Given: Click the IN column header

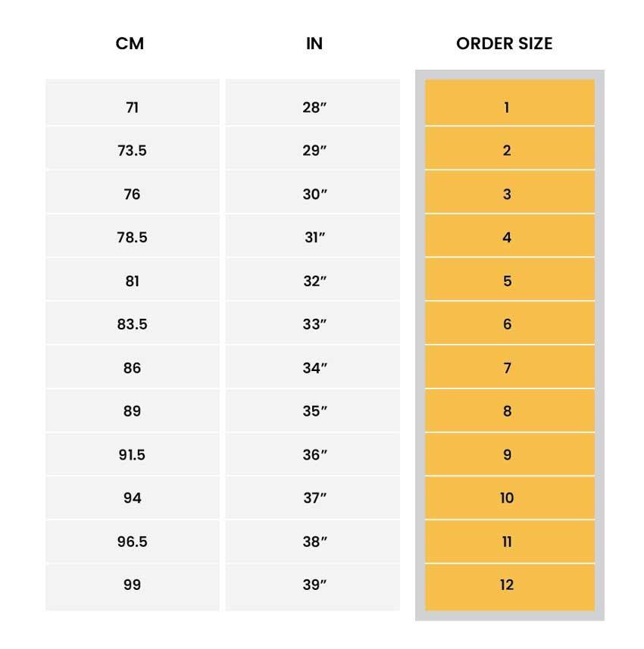Looking at the screenshot, I should [314, 44].
